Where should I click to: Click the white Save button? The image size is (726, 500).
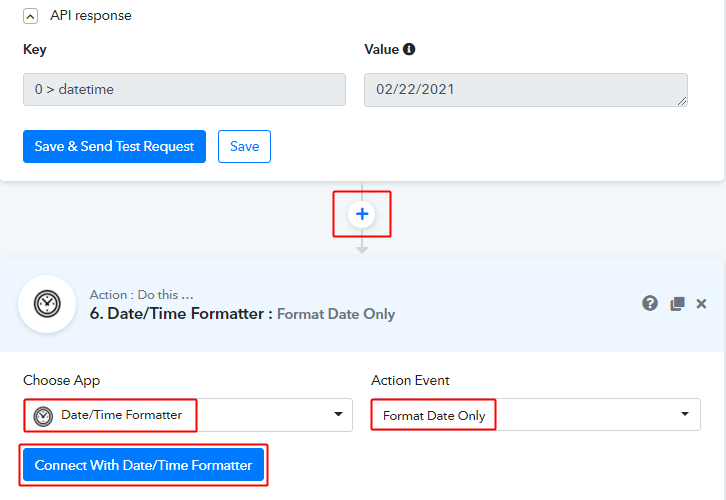tap(244, 146)
